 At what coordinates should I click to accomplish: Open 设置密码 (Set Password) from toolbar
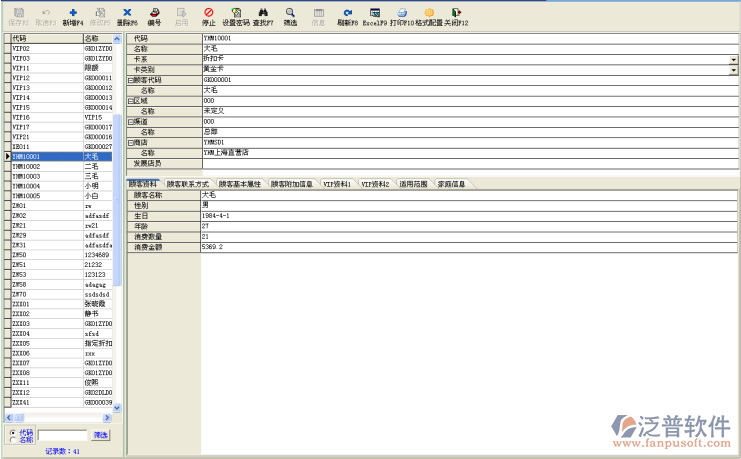[x=236, y=13]
